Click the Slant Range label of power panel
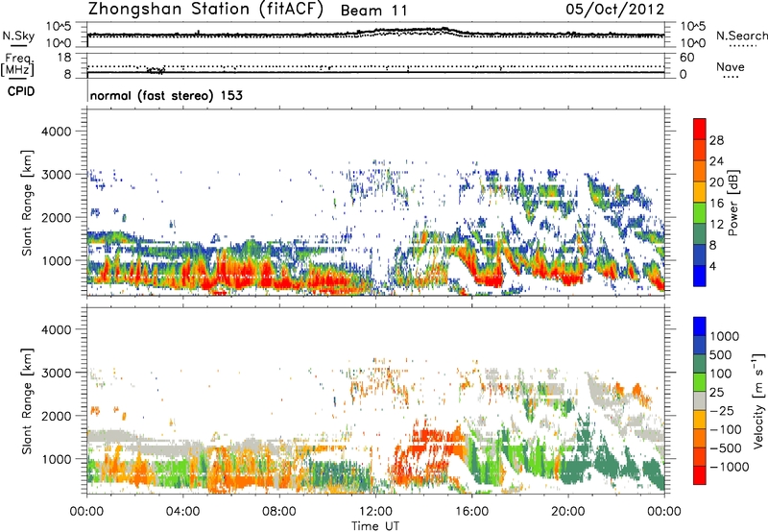Image resolution: width=768 pixels, height=532 pixels. coord(27,203)
